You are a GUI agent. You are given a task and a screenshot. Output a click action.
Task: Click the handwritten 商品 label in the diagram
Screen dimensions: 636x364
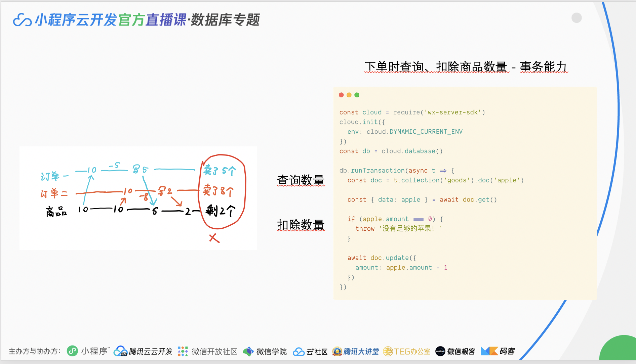(56, 211)
